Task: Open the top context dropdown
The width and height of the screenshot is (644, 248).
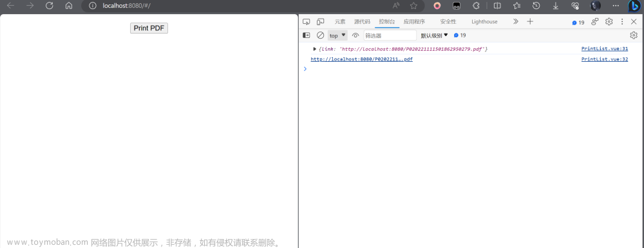Action: point(337,35)
